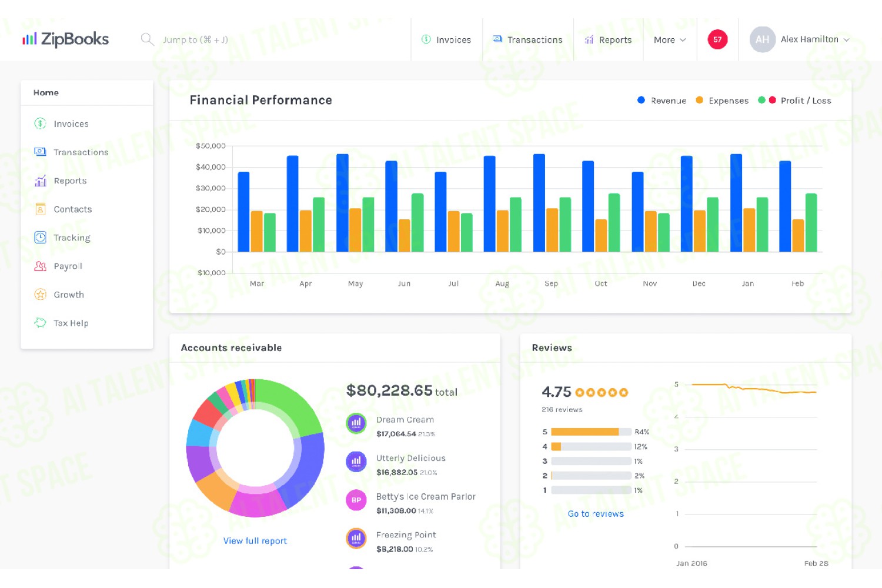Open Transactions from the top navigation bar

(527, 40)
